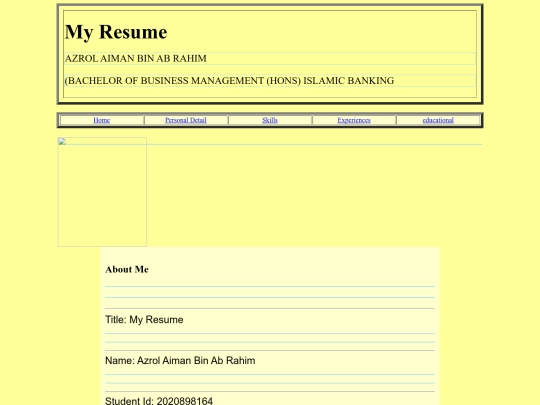Click the Student Id 2020898164 text
Viewport: 540px width, 405px height.
coord(159,401)
